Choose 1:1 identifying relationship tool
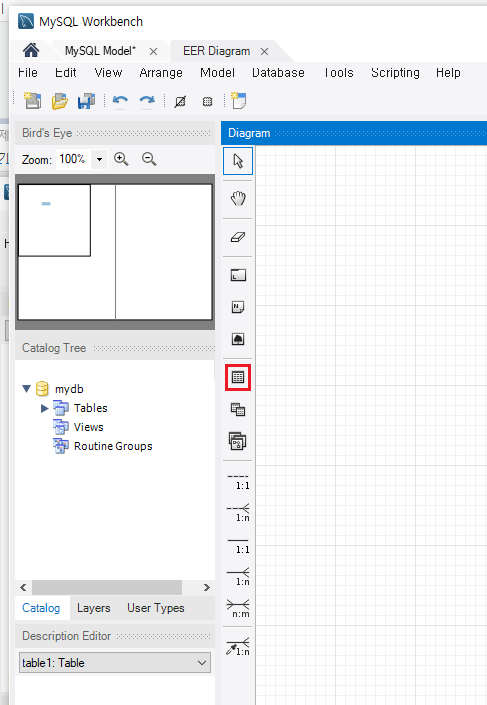Screen dimensions: 487x705 click(x=238, y=544)
